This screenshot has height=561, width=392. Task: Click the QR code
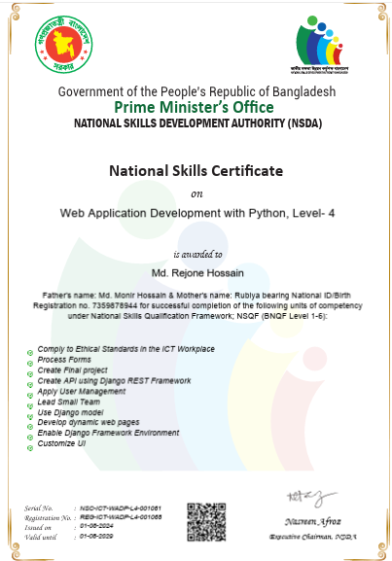(x=206, y=522)
